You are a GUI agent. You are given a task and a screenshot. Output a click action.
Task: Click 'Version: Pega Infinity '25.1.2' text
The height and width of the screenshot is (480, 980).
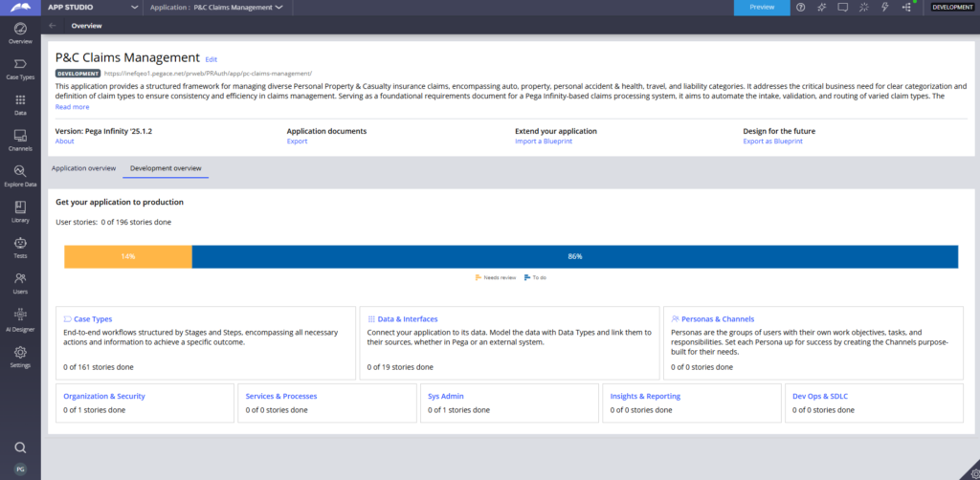coord(103,131)
